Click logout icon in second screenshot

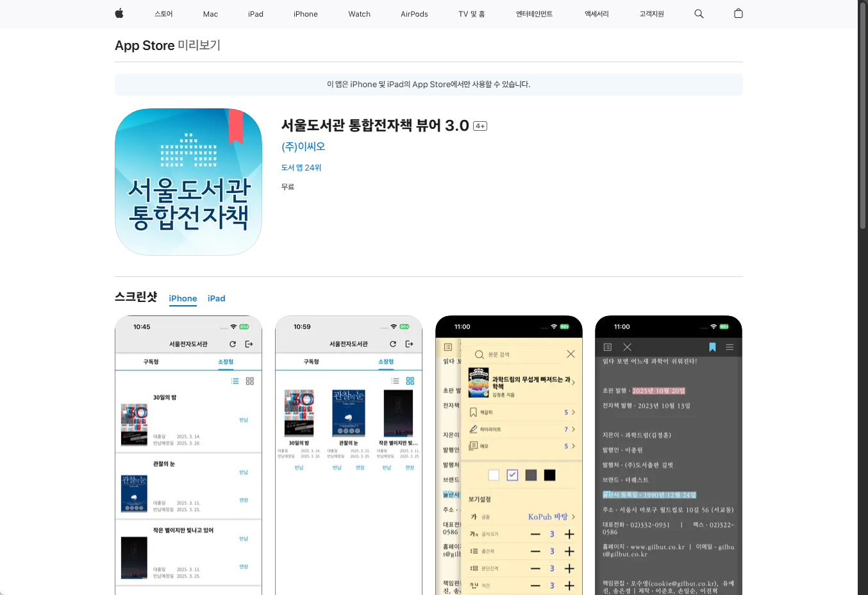tap(410, 344)
